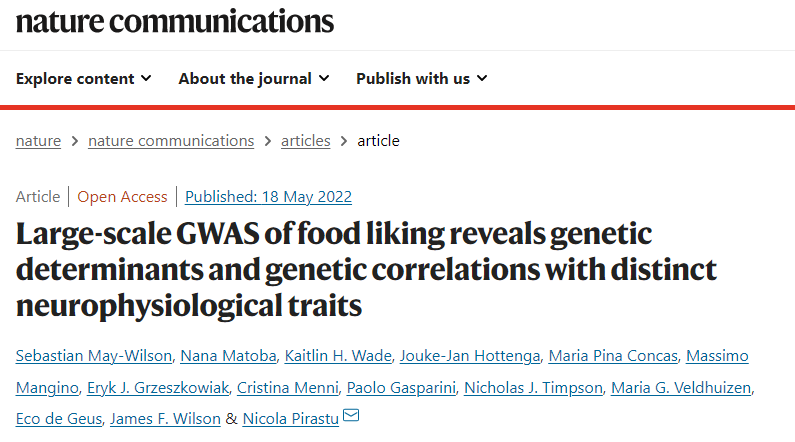Open the About the journal menu
Viewport: 795px width, 442px height.
tap(254, 78)
